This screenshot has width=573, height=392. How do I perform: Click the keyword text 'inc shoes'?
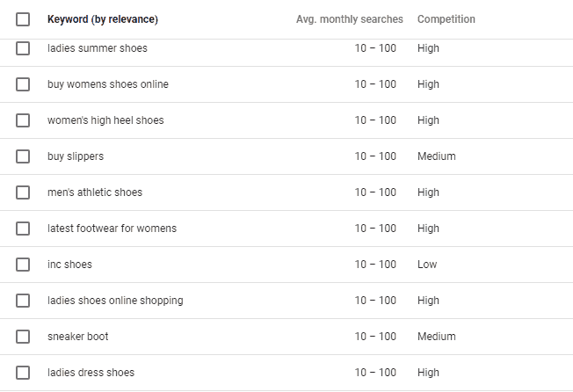click(69, 265)
